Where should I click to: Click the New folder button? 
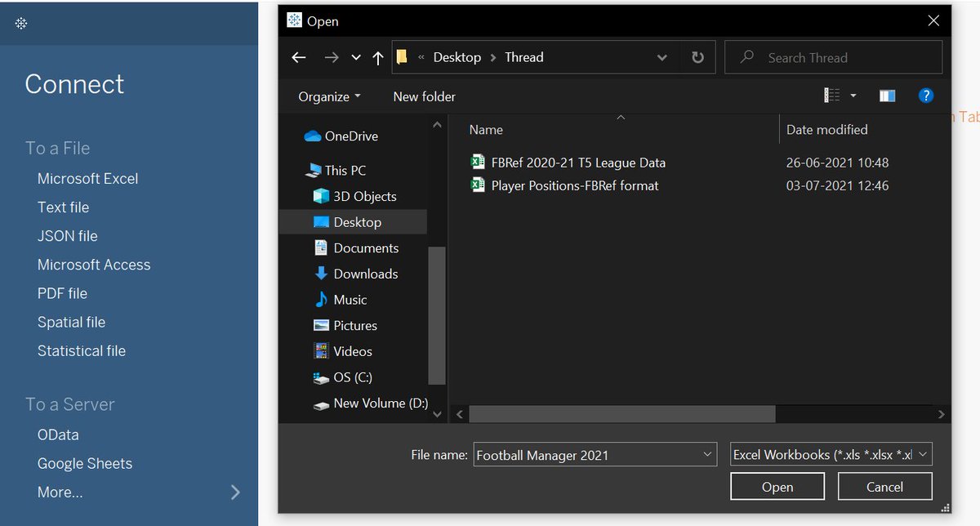[425, 96]
